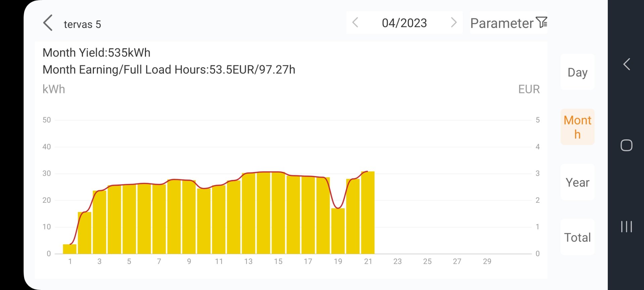Screen dimensions: 644x290
Task: Go to next month arrow
Action: (x=453, y=22)
